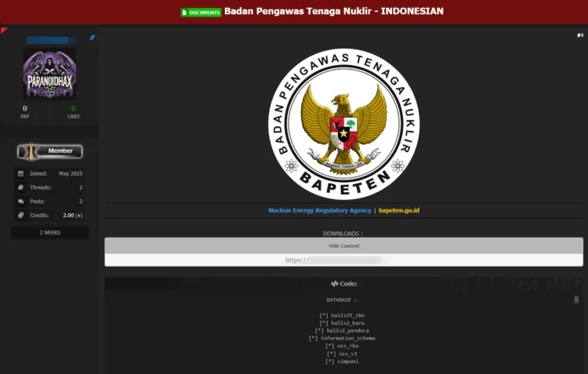Open the bapeten.go.id link

[x=399, y=210]
